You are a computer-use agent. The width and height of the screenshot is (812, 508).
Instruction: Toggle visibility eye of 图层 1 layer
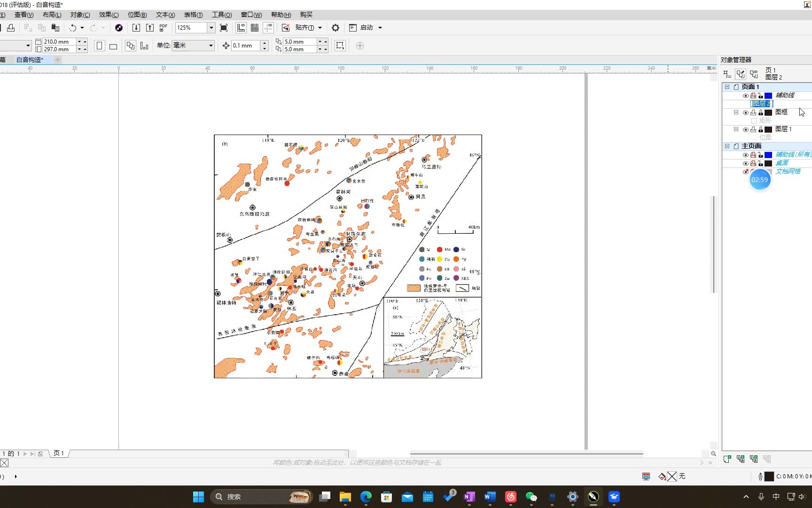point(745,129)
